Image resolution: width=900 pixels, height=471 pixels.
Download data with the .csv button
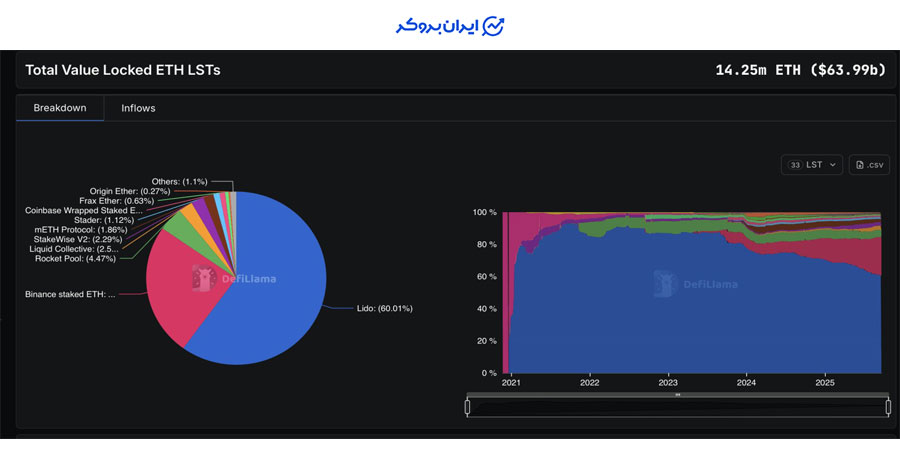coord(868,165)
